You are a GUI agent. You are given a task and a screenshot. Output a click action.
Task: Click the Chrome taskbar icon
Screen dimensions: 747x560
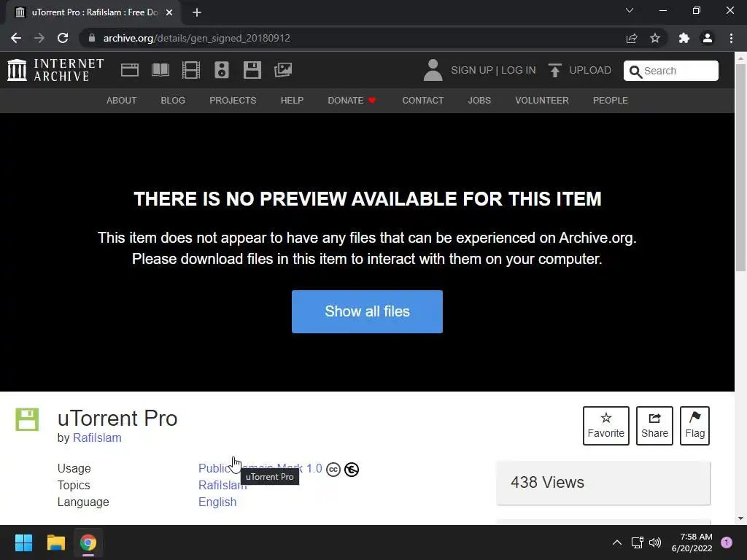(x=88, y=542)
